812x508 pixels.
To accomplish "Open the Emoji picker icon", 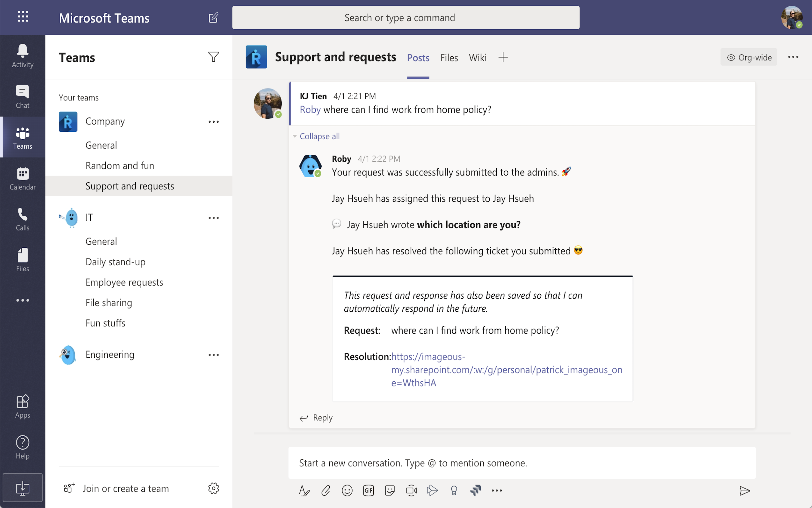I will click(347, 491).
